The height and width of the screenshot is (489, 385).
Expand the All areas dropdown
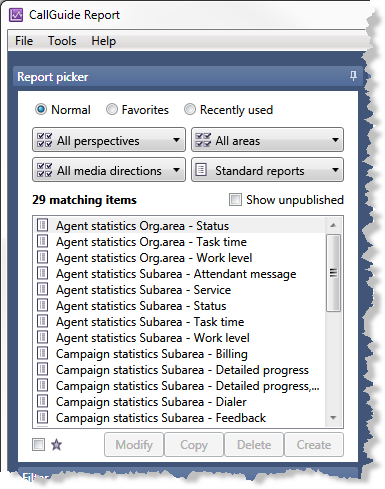click(x=267, y=140)
